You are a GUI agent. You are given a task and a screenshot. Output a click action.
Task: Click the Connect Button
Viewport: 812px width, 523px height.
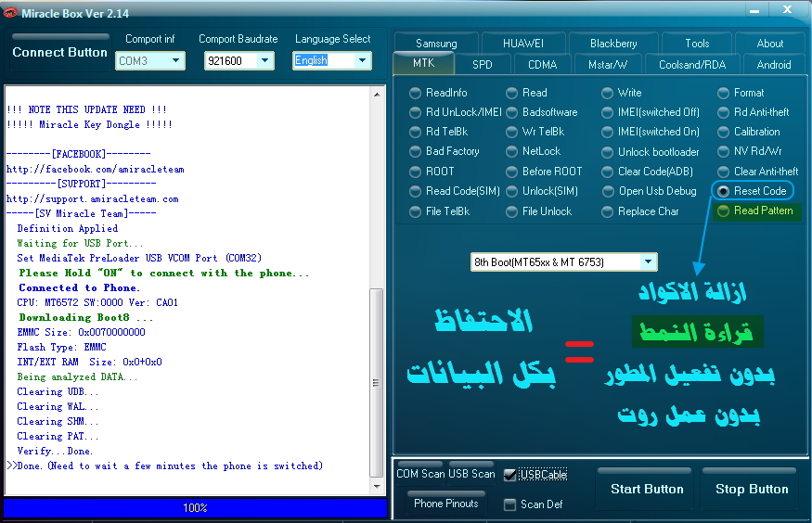(x=59, y=52)
